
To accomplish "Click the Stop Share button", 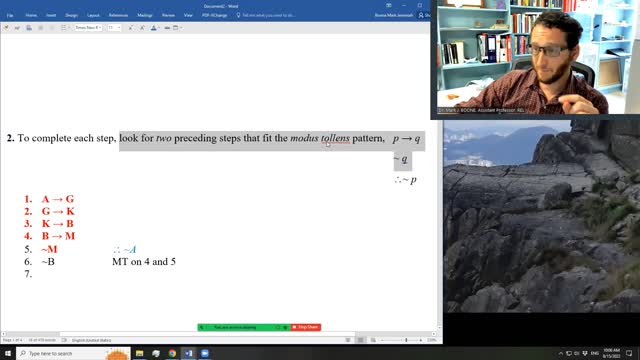I will pyautogui.click(x=306, y=327).
